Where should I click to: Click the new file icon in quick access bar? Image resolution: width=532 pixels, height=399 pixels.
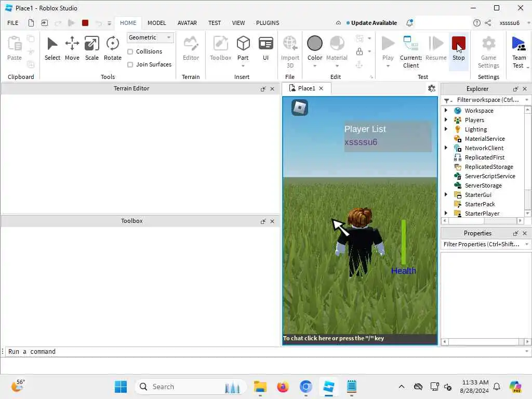[x=31, y=23]
